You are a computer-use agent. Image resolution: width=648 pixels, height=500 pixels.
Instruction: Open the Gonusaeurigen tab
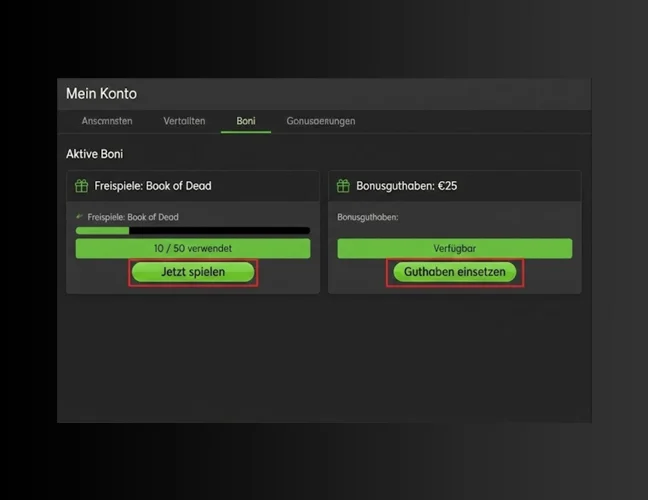pyautogui.click(x=320, y=121)
